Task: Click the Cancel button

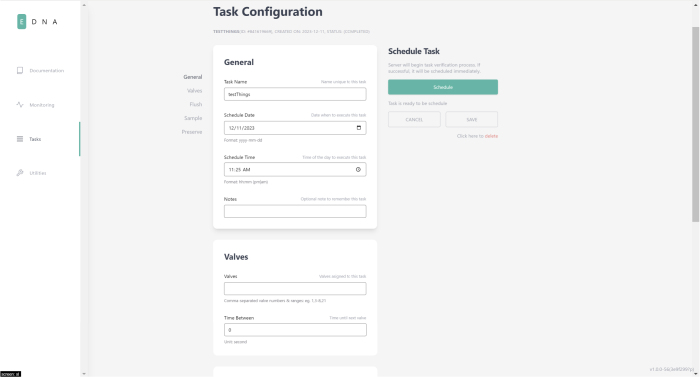Action: coord(414,119)
